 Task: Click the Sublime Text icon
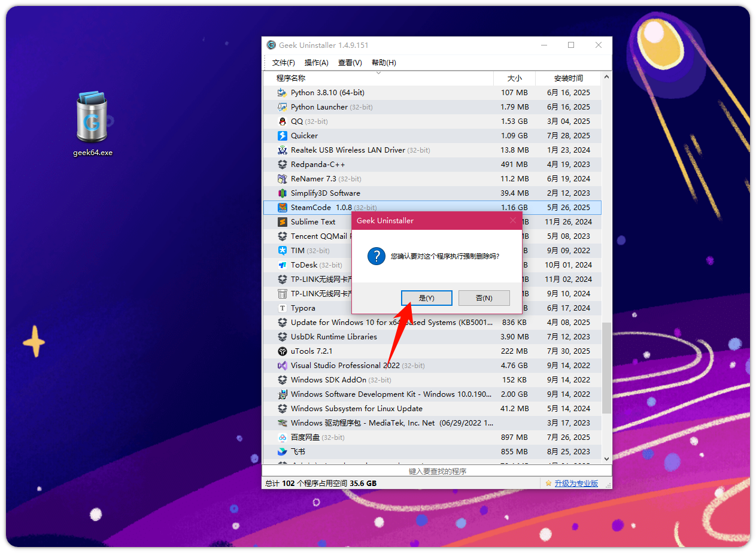[283, 222]
